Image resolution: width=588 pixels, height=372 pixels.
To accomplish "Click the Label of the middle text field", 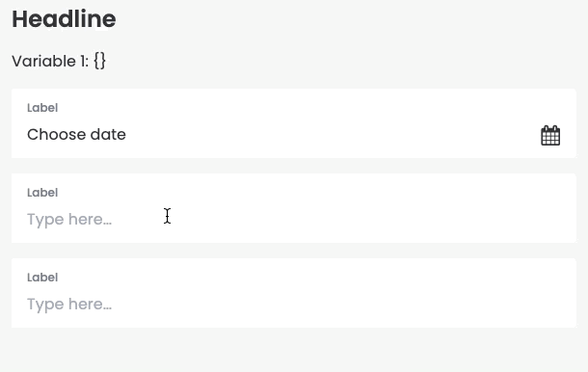I will pyautogui.click(x=42, y=193).
